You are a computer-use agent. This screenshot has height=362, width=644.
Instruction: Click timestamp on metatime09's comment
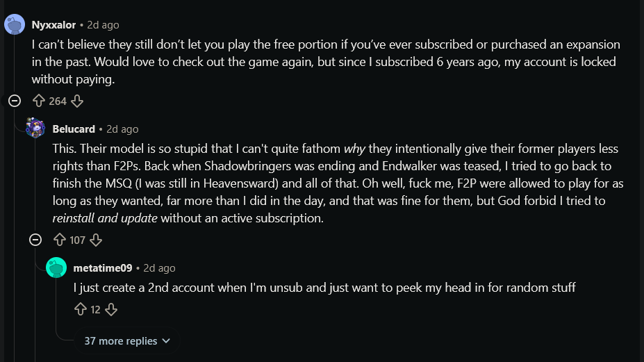[x=159, y=268]
